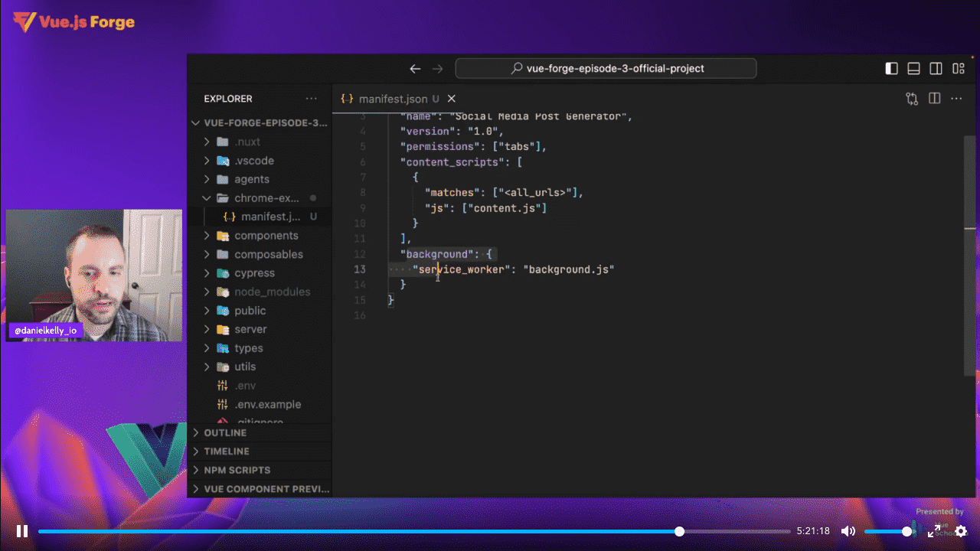Open video player settings gear
Viewport: 980px width, 551px height.
(x=961, y=531)
